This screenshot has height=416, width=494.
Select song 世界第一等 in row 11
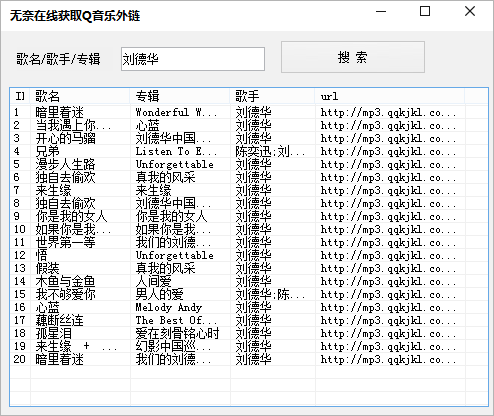point(66,242)
